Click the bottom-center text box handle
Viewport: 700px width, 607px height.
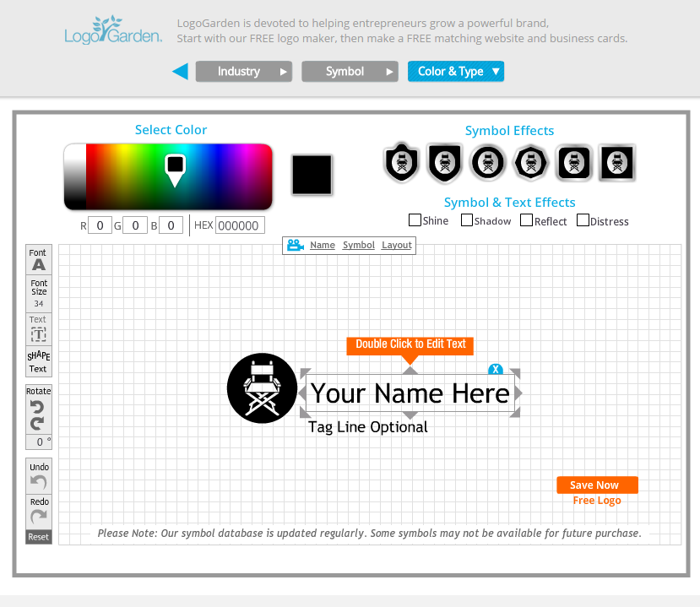click(410, 415)
